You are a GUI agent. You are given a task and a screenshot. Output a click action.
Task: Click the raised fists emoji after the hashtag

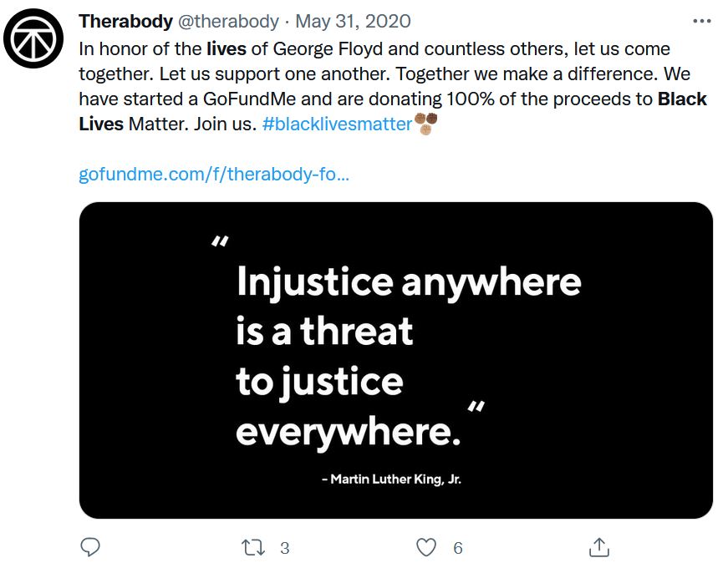coord(426,124)
